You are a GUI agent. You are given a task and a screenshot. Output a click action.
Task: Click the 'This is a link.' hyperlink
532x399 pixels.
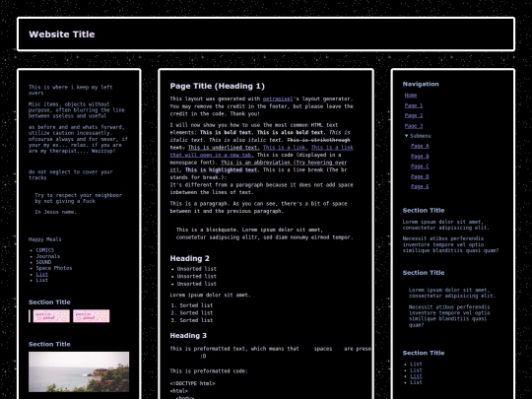286,147
